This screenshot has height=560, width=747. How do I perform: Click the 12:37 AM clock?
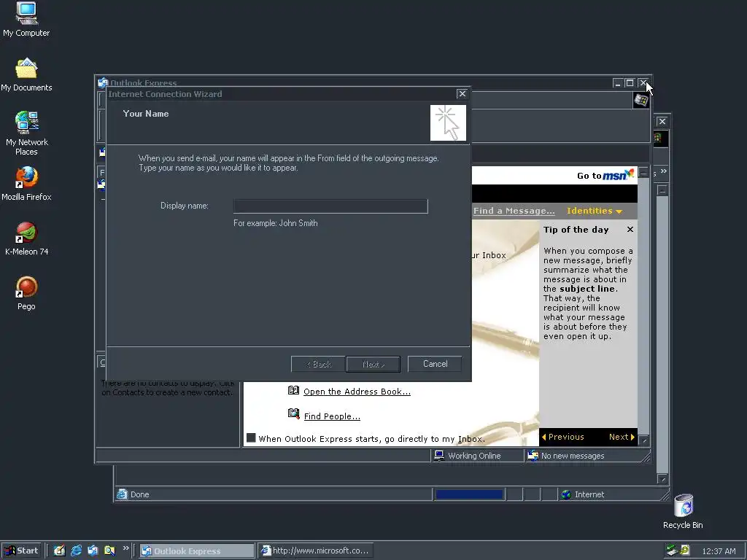coord(719,551)
